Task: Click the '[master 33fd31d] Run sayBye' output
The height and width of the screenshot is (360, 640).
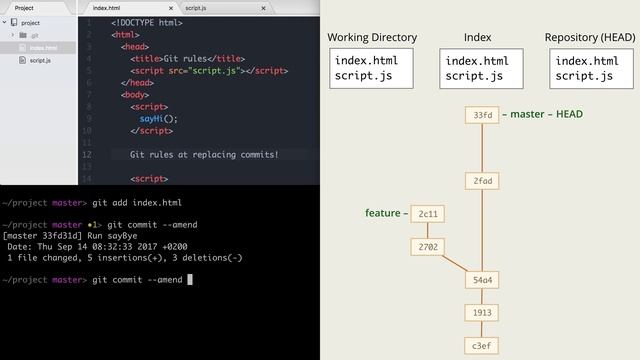Action: pyautogui.click(x=70, y=236)
